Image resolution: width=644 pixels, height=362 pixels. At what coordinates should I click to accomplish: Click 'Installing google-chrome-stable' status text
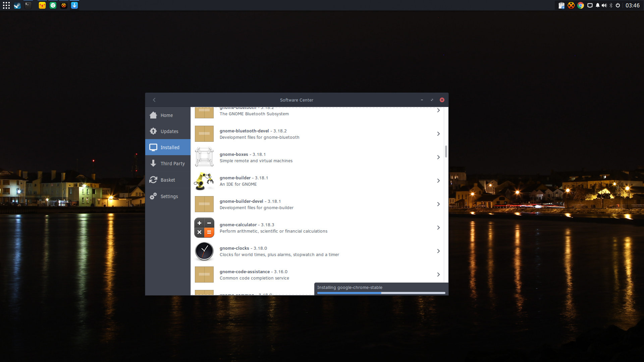350,288
